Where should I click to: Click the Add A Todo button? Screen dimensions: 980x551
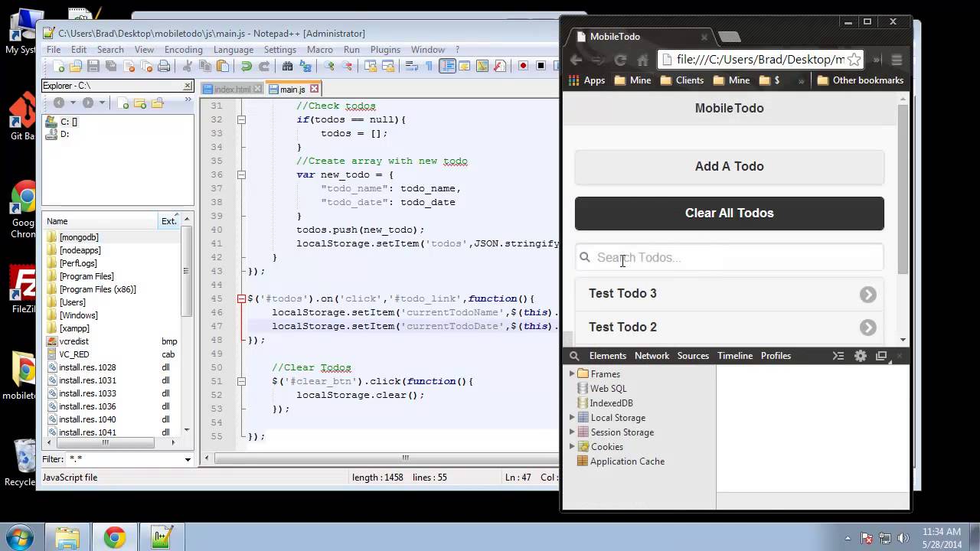coord(730,167)
